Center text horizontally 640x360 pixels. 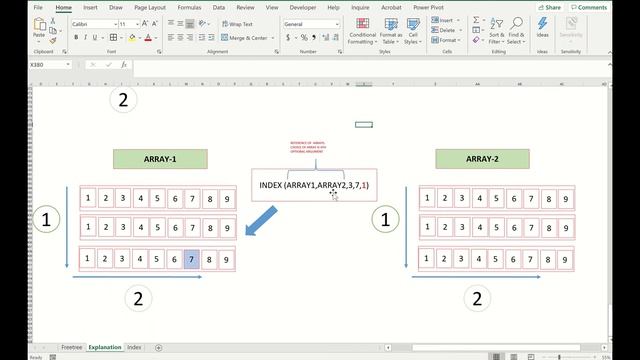[180, 38]
